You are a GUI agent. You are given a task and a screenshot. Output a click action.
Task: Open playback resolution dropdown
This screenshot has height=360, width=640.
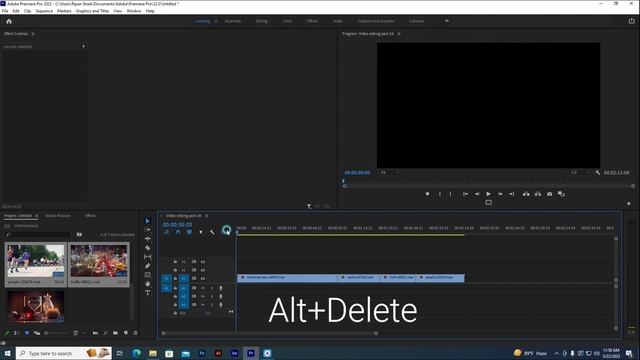(580, 173)
